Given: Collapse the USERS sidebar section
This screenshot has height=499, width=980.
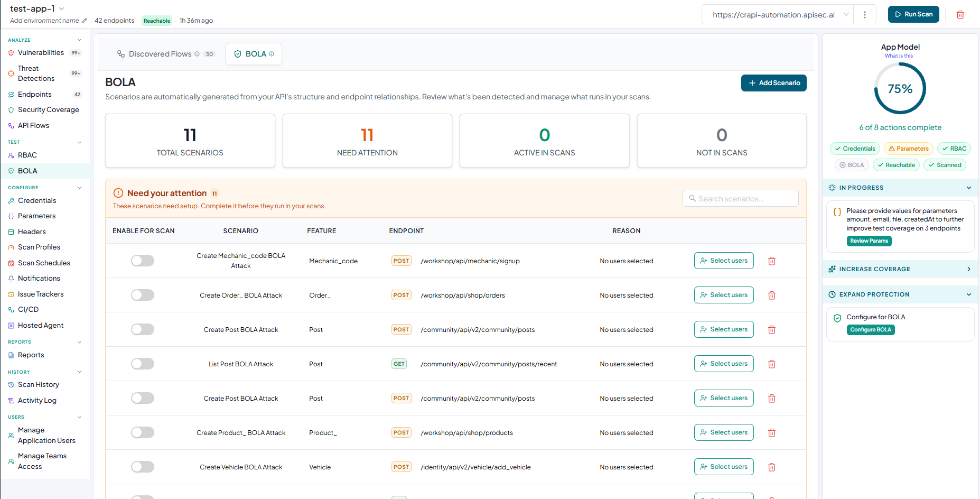Looking at the screenshot, I should point(79,417).
